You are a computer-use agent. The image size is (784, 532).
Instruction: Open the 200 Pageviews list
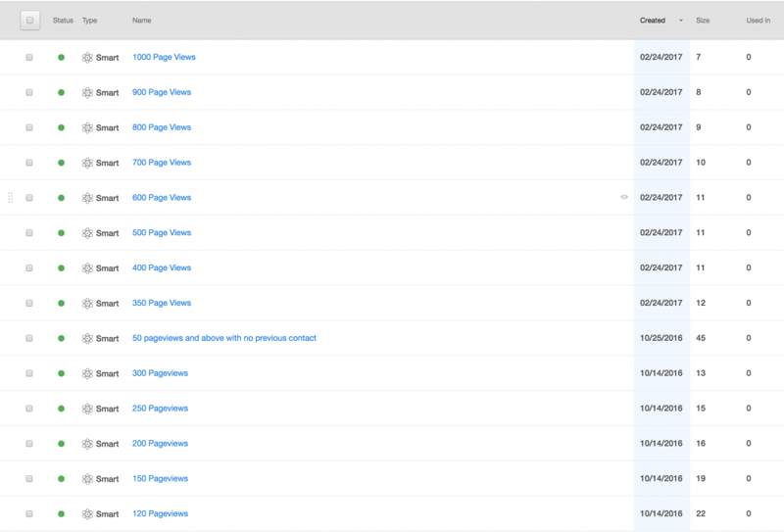pyautogui.click(x=160, y=444)
